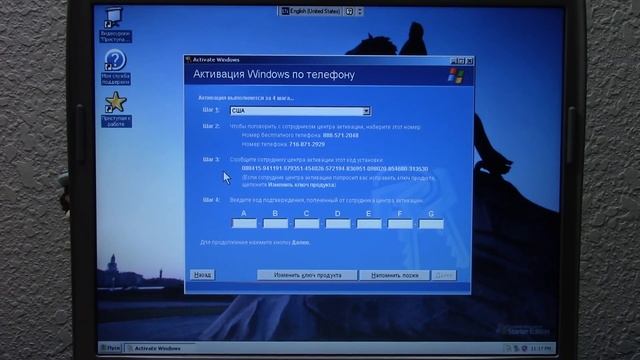The width and height of the screenshot is (640, 360).
Task: Click the Активация Windows по телефону heading
Action: point(274,75)
